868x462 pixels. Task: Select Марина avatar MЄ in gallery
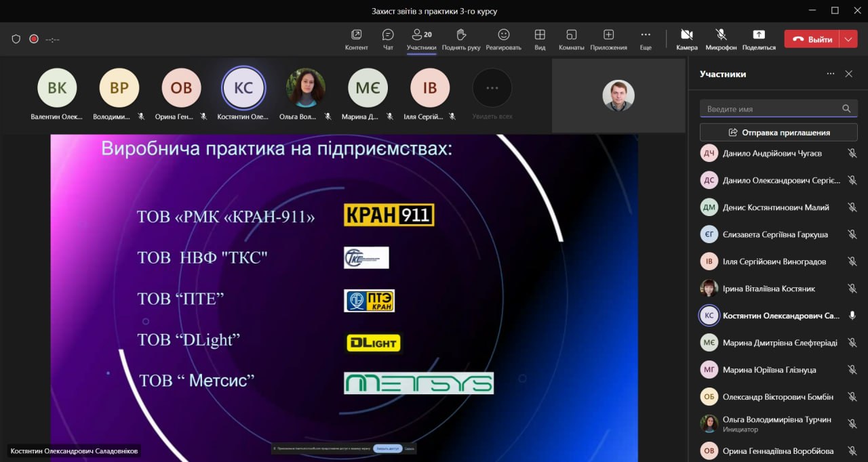368,88
